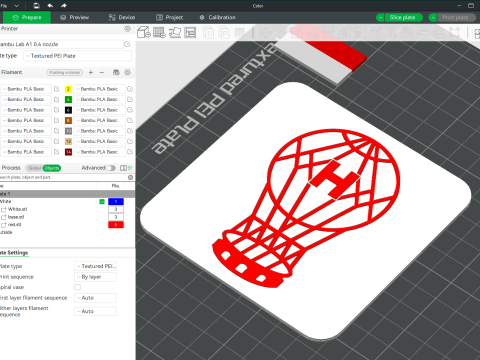Open Filament section gear settings icon
Viewport: 480px width, 360px height.
(127, 72)
